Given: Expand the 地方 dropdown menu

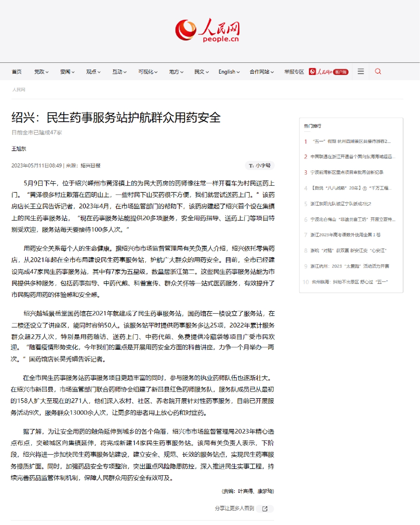Looking at the screenshot, I should coord(176,72).
